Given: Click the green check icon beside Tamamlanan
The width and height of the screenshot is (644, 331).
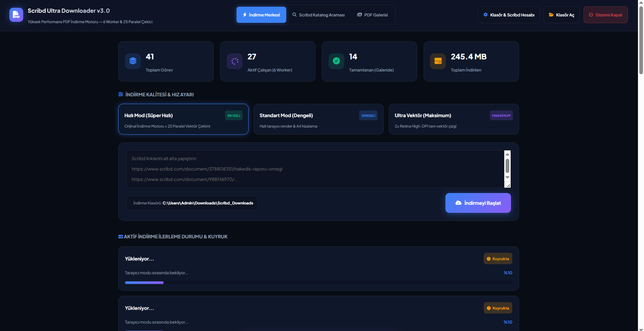Looking at the screenshot, I should [x=336, y=61].
